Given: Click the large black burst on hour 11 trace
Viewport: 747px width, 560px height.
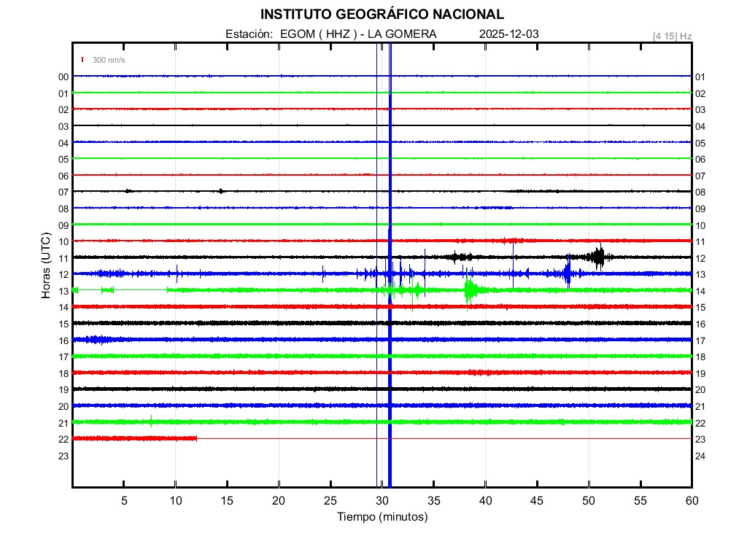Looking at the screenshot, I should coord(599,256).
